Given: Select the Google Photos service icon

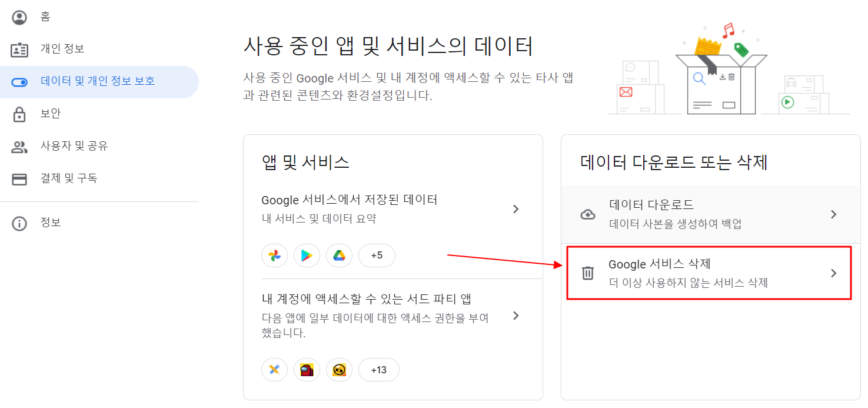Looking at the screenshot, I should coord(274,255).
